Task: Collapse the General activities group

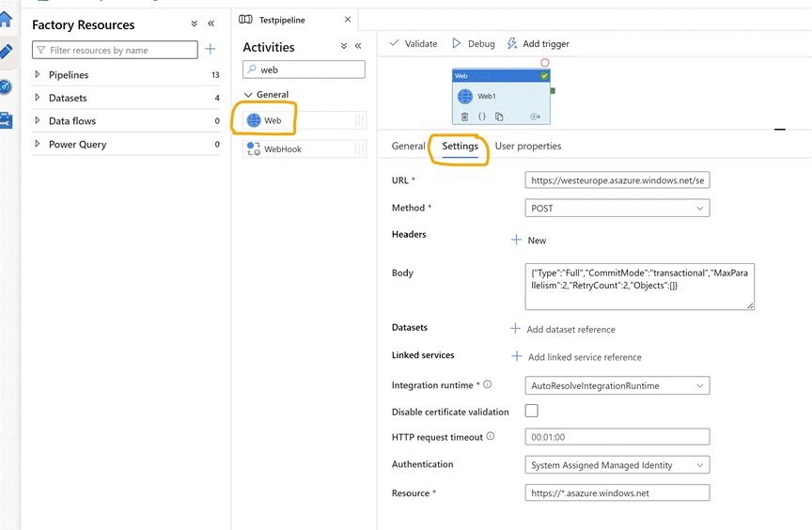Action: pos(248,95)
